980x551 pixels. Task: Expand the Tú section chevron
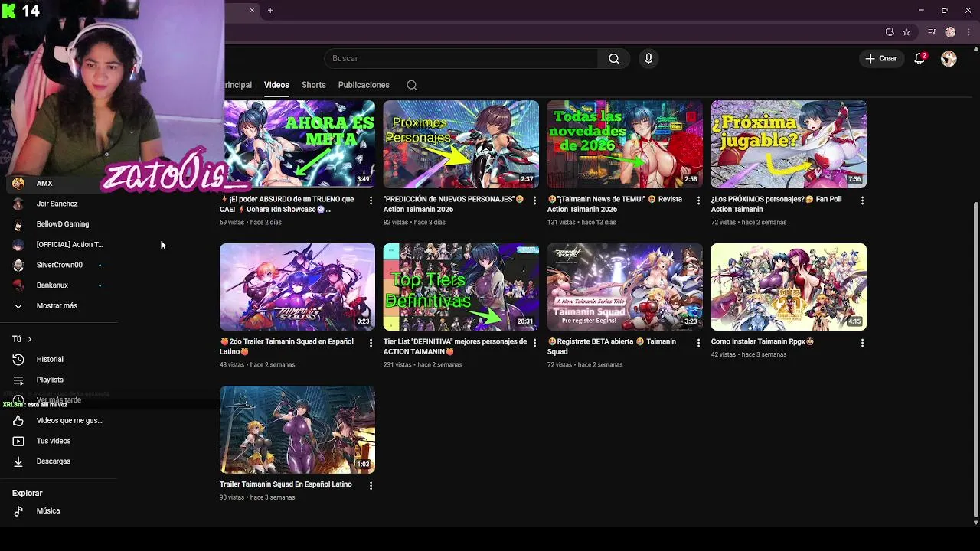[x=30, y=339]
